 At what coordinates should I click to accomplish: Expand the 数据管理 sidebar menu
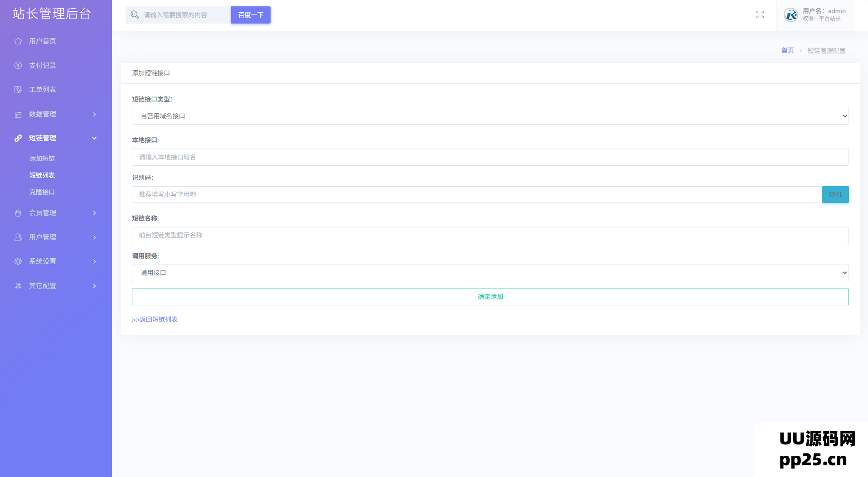tap(55, 114)
